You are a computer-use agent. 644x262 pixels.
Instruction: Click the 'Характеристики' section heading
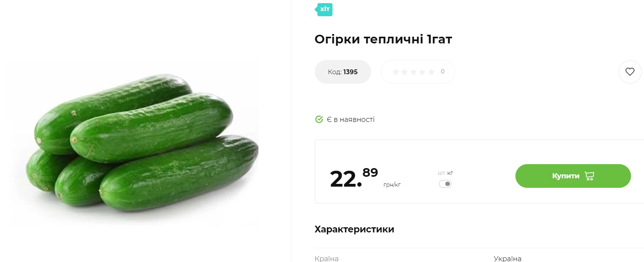[x=354, y=229]
